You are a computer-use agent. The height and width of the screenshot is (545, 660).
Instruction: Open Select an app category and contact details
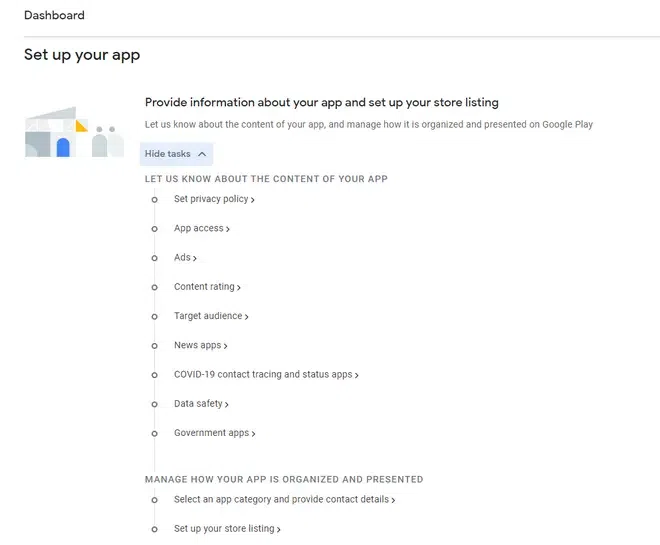click(285, 500)
